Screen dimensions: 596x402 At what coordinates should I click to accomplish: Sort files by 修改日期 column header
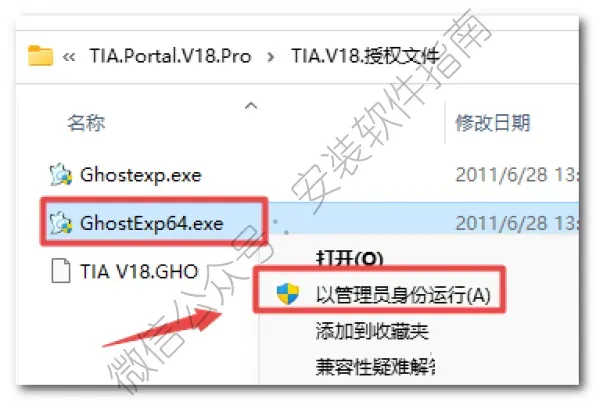(493, 123)
